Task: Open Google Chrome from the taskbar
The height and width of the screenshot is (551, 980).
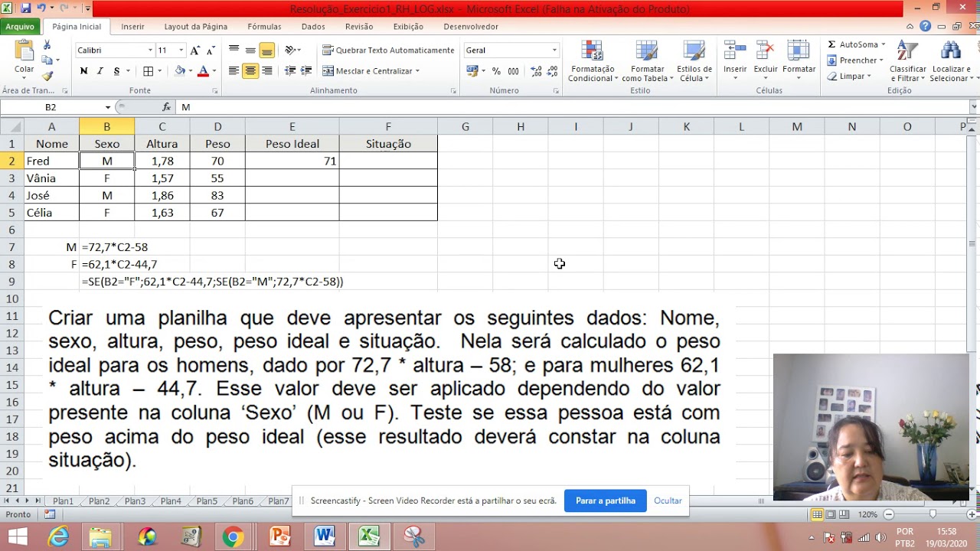Action: (x=233, y=536)
